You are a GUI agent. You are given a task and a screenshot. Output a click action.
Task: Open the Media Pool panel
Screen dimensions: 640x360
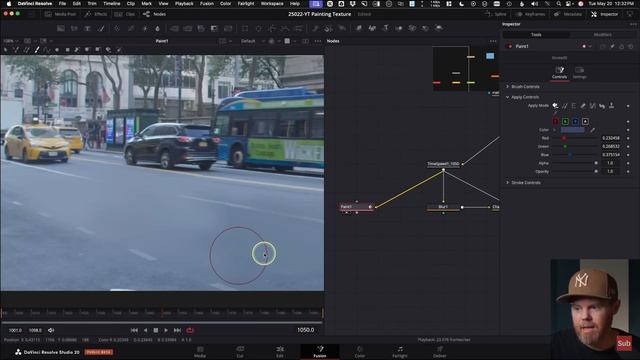pyautogui.click(x=60, y=14)
